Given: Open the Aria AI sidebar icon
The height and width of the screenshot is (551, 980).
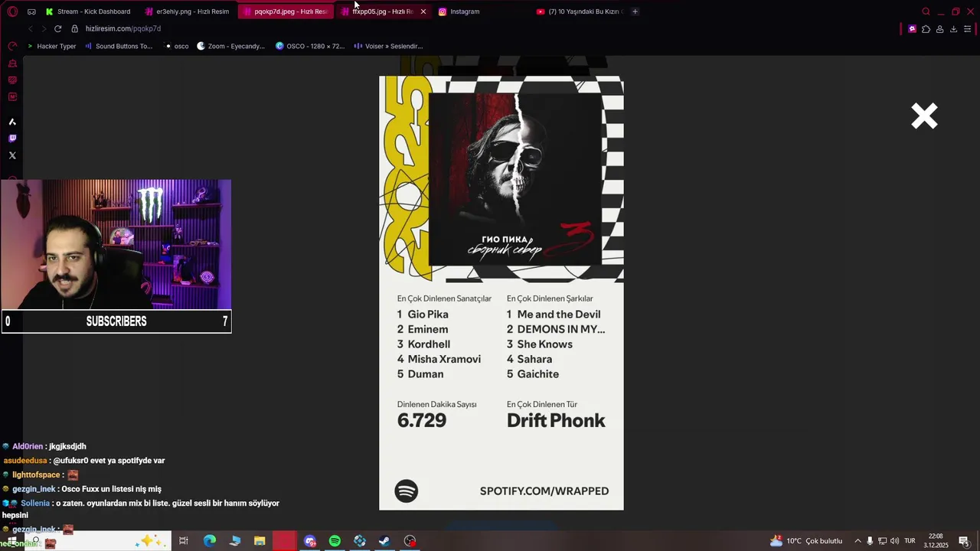Looking at the screenshot, I should point(12,122).
